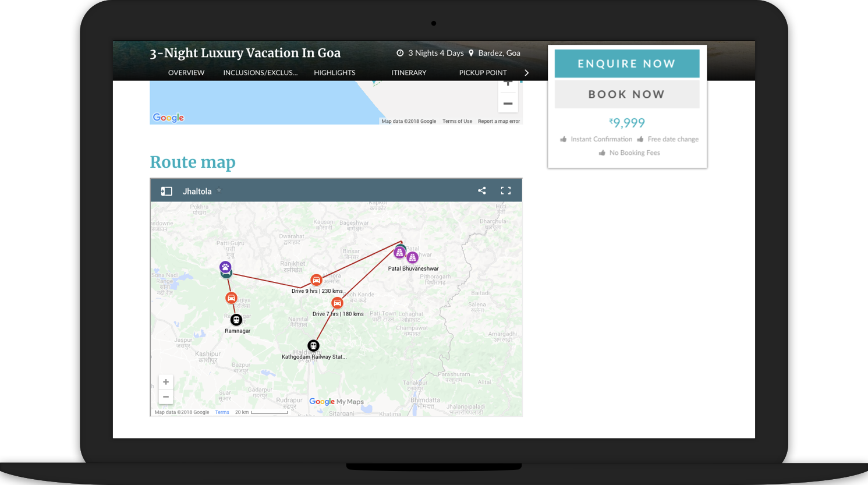The height and width of the screenshot is (485, 868).
Task: Click the Patal Bhuvaneshwar temple marker
Action: coord(412,257)
